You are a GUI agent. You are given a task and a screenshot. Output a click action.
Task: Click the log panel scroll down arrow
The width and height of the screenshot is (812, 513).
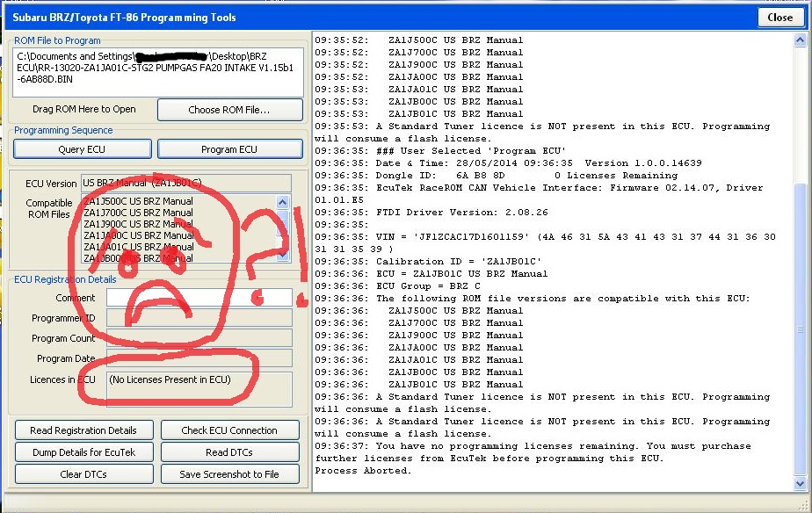pos(801,483)
